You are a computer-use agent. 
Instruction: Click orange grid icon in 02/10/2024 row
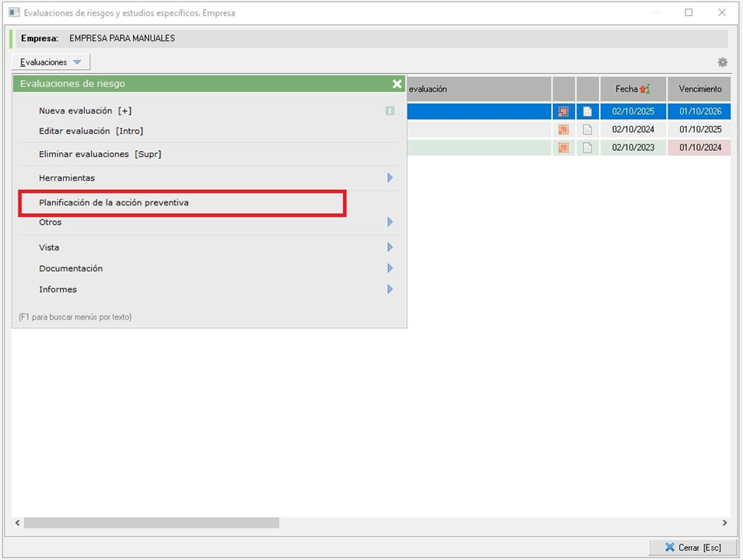coord(563,129)
